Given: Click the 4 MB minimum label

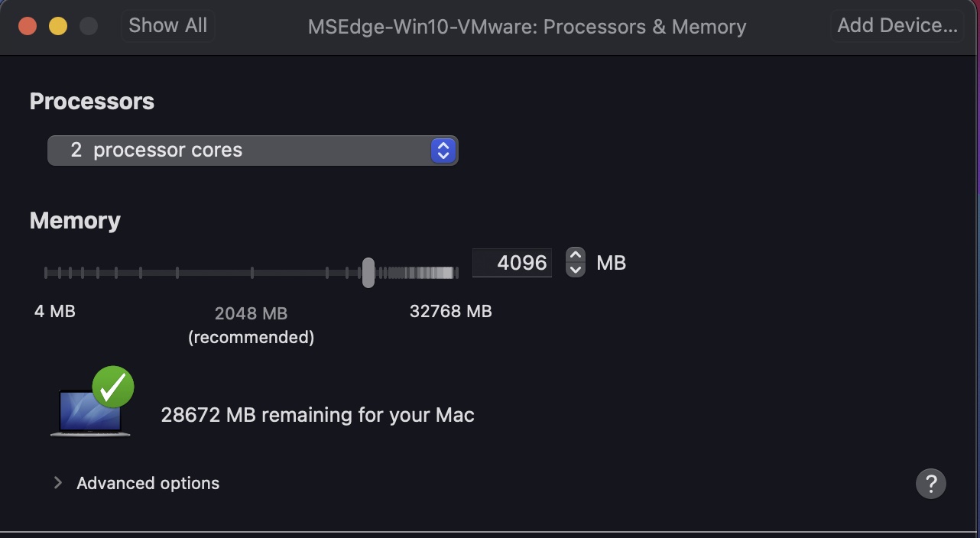Looking at the screenshot, I should point(54,311).
